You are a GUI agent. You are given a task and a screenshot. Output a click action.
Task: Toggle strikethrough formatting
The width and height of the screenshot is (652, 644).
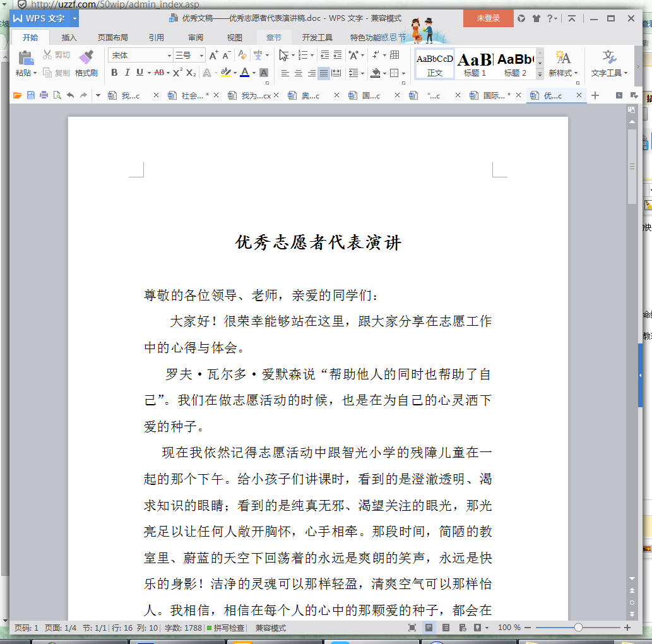[159, 73]
